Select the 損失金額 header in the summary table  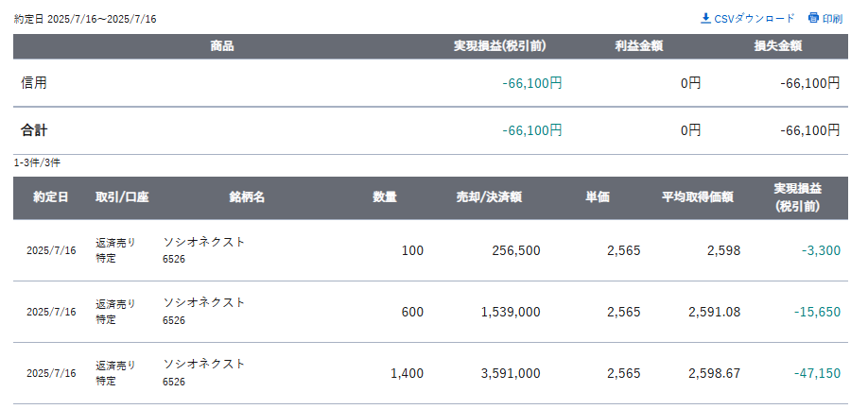778,46
